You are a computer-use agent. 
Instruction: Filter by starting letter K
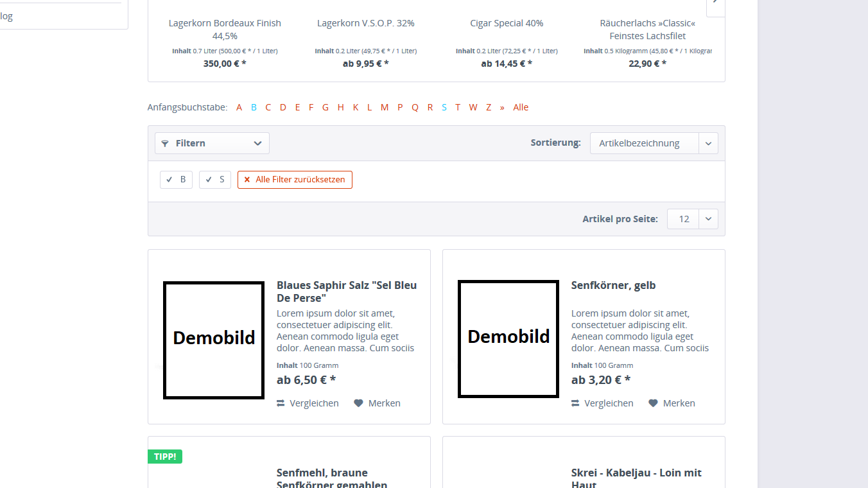click(356, 107)
